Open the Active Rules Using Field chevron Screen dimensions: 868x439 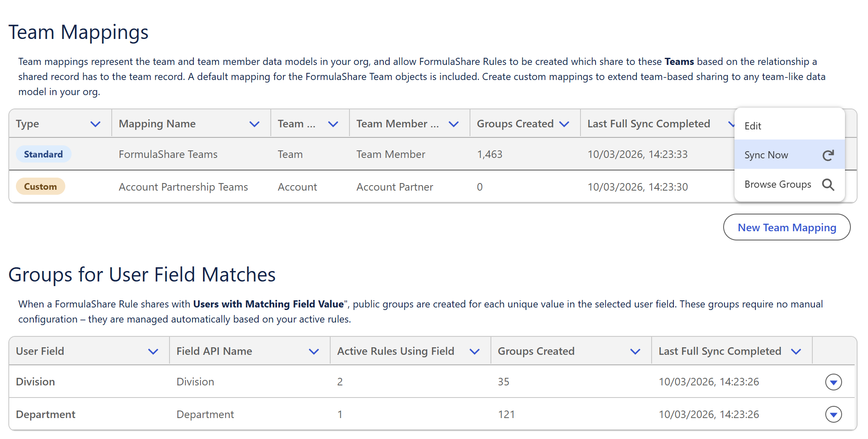[x=475, y=352]
